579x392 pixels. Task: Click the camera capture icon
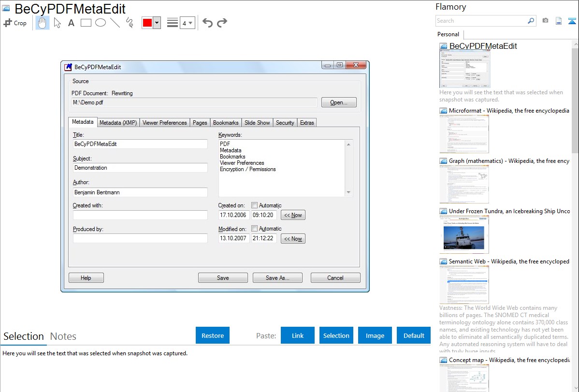point(545,21)
